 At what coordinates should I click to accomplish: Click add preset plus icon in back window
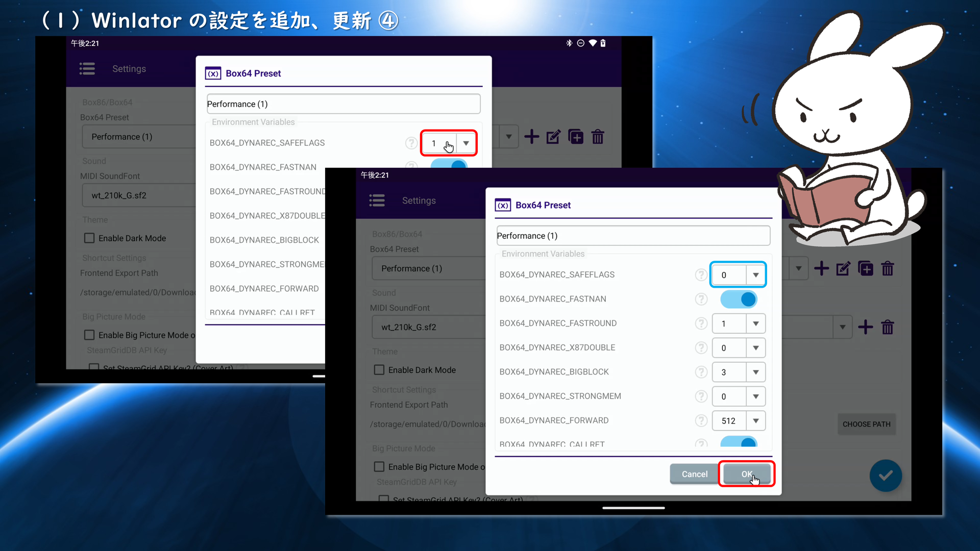tap(531, 137)
